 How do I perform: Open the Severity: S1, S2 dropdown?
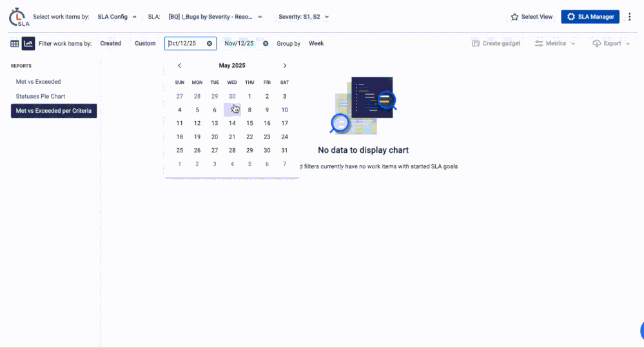304,17
